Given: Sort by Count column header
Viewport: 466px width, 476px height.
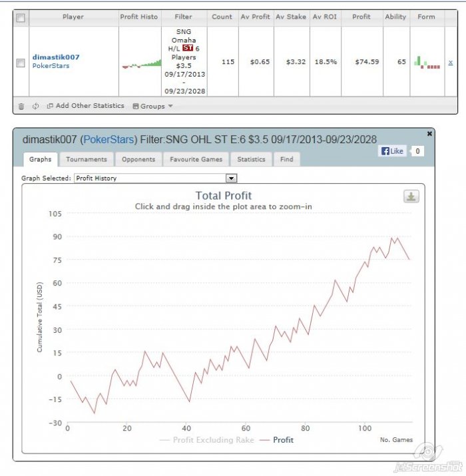Looking at the screenshot, I should [x=222, y=17].
